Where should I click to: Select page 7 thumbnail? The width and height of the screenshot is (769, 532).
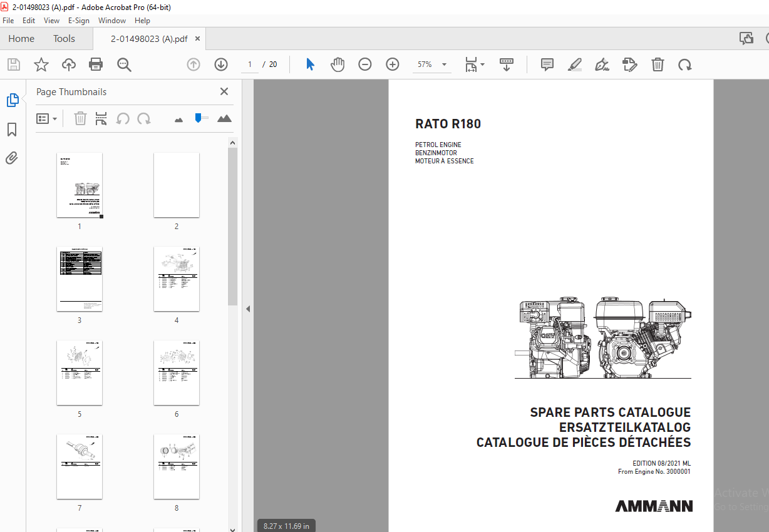[x=80, y=467]
